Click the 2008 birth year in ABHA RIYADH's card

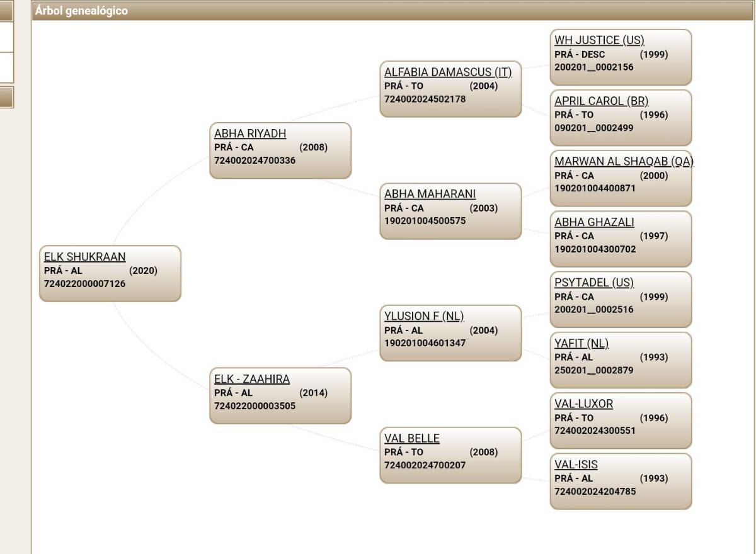point(313,147)
